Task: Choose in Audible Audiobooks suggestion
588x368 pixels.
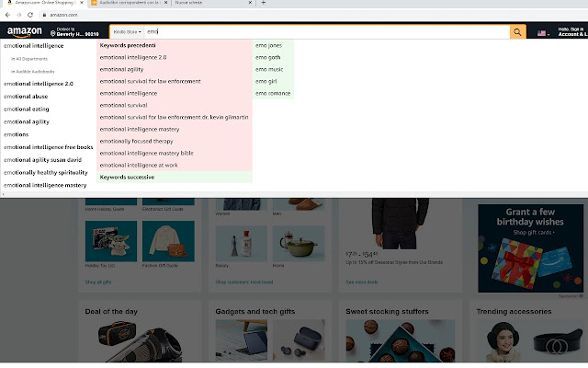Action: click(x=33, y=72)
